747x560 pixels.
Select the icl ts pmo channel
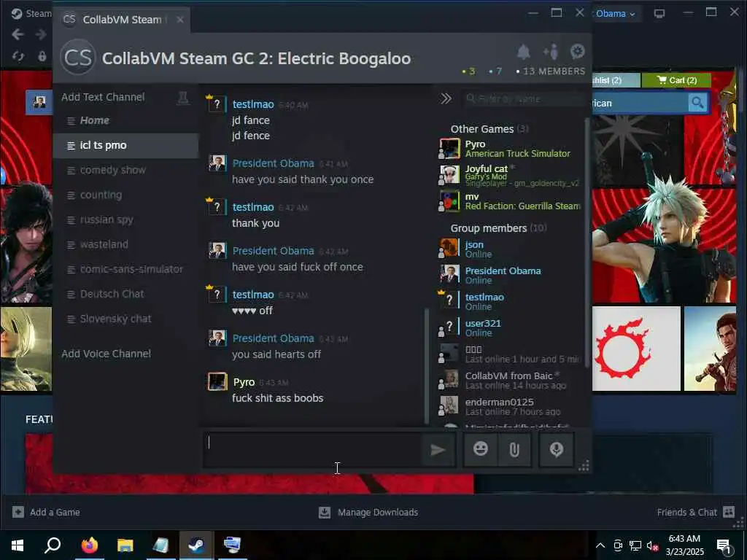[x=125, y=145]
